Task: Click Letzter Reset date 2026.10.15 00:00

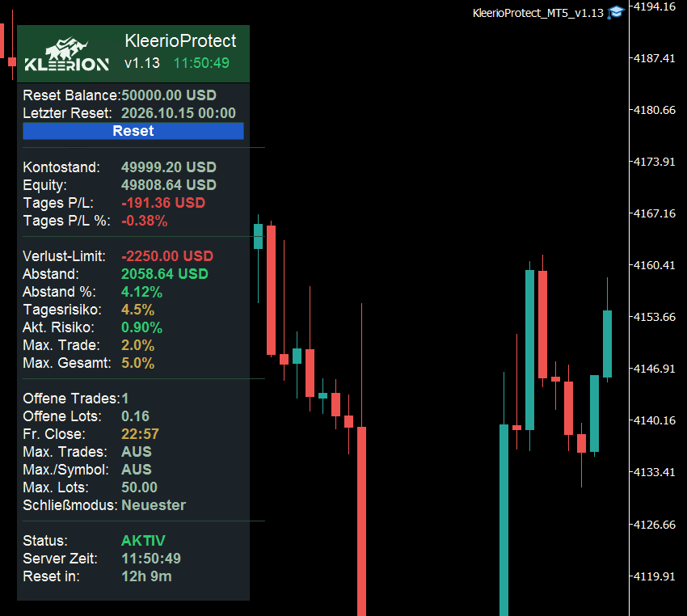Action: [x=179, y=113]
